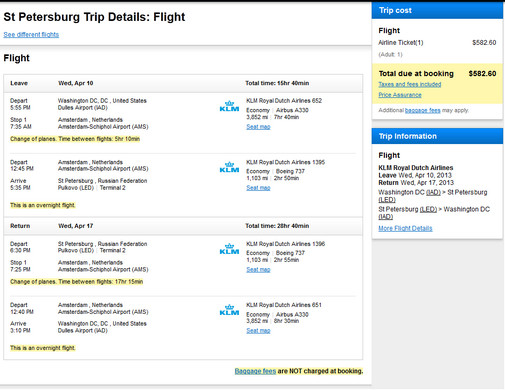This screenshot has height=390, width=505.
Task: Open Seat map for KLM flight 1396
Action: [x=258, y=269]
